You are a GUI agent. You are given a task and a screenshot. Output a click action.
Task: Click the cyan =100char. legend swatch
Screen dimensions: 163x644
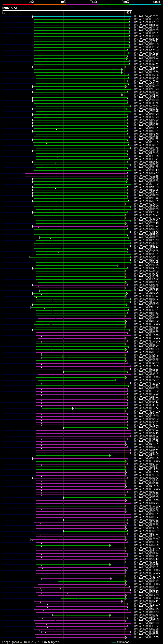(114, 642)
